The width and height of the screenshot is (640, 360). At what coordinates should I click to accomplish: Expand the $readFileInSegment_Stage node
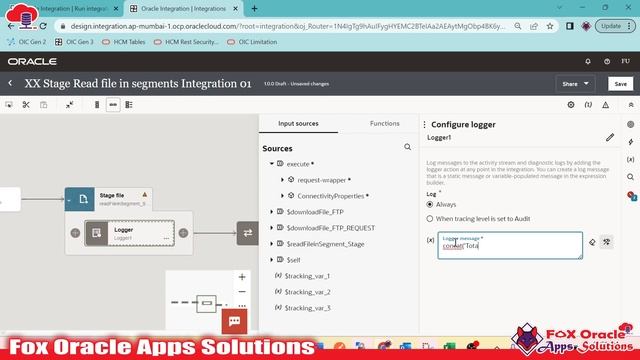[271, 244]
